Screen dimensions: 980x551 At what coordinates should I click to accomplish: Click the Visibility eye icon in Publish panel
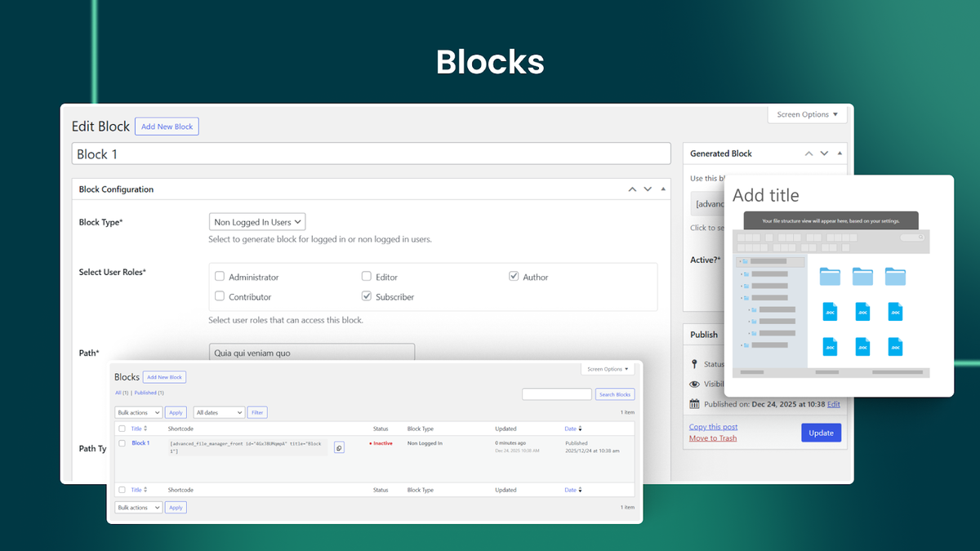694,384
